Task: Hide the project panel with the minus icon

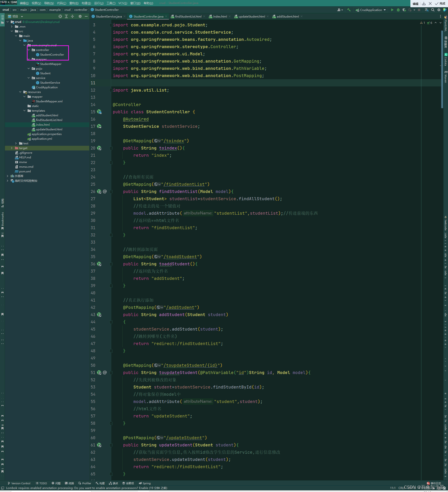Action: click(86, 16)
